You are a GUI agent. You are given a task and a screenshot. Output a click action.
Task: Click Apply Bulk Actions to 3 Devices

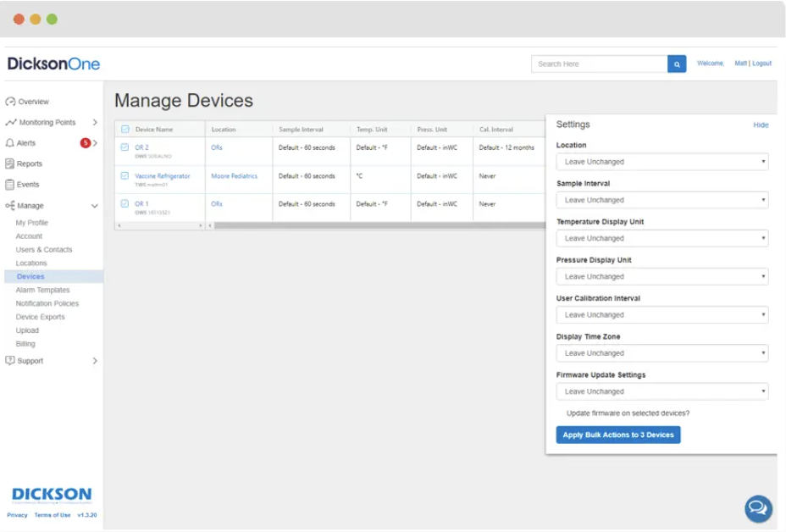(x=617, y=435)
